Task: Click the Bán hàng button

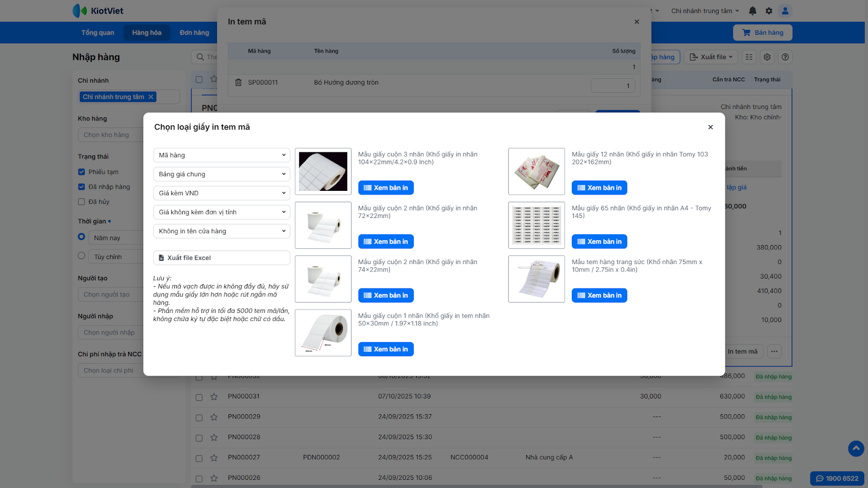Action: (763, 33)
